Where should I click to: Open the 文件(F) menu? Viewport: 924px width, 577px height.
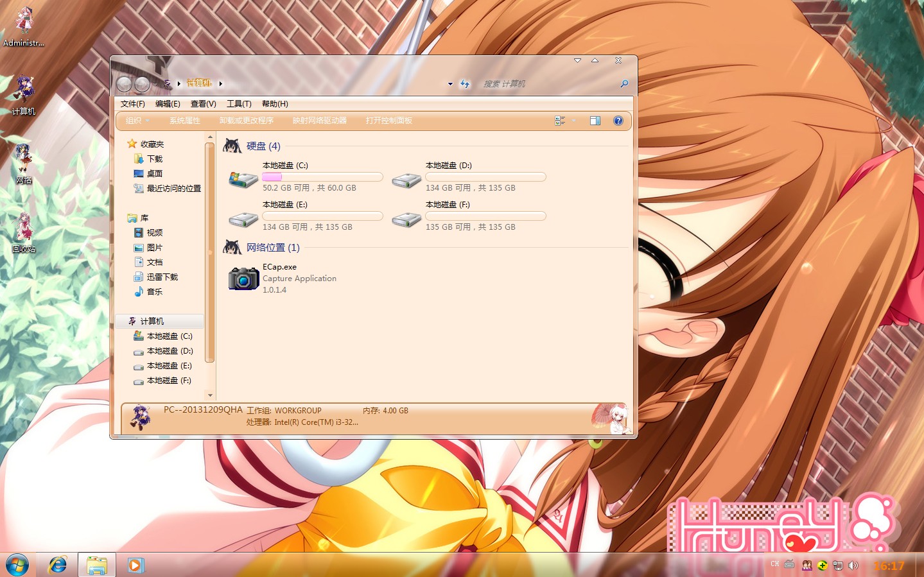133,104
